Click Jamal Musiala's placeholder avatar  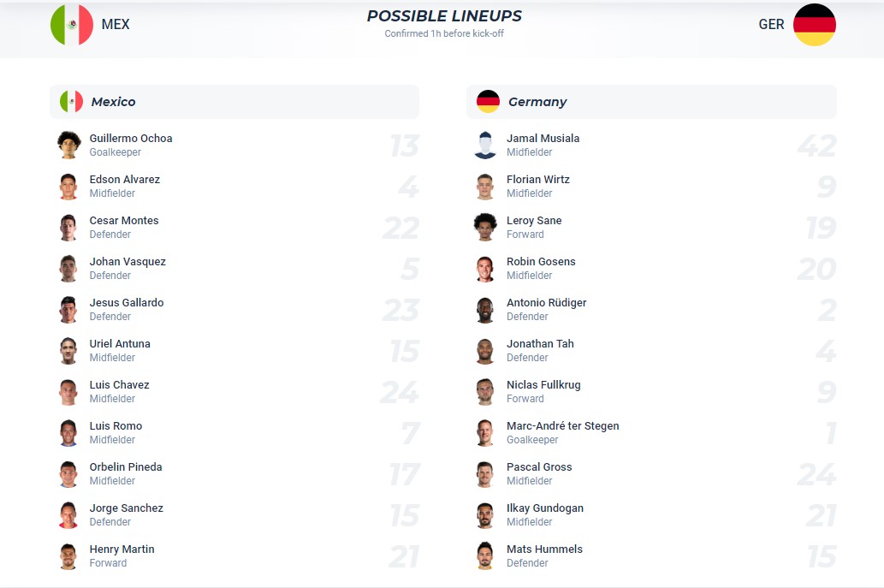(485, 145)
